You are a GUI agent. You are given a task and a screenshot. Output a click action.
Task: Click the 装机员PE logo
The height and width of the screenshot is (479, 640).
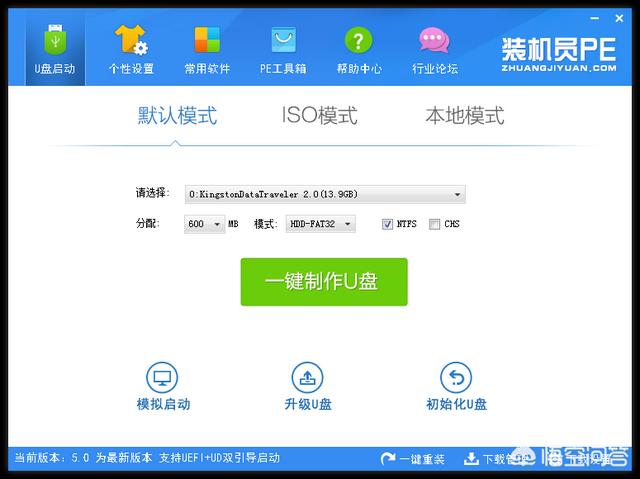coord(559,55)
